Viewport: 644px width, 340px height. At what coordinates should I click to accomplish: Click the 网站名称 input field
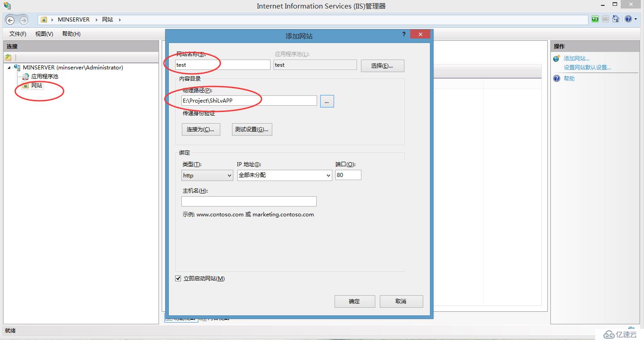click(223, 65)
